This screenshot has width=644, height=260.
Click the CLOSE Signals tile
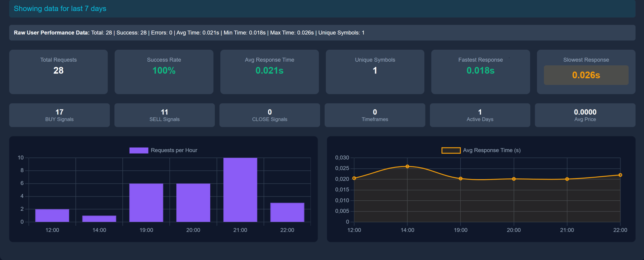270,115
